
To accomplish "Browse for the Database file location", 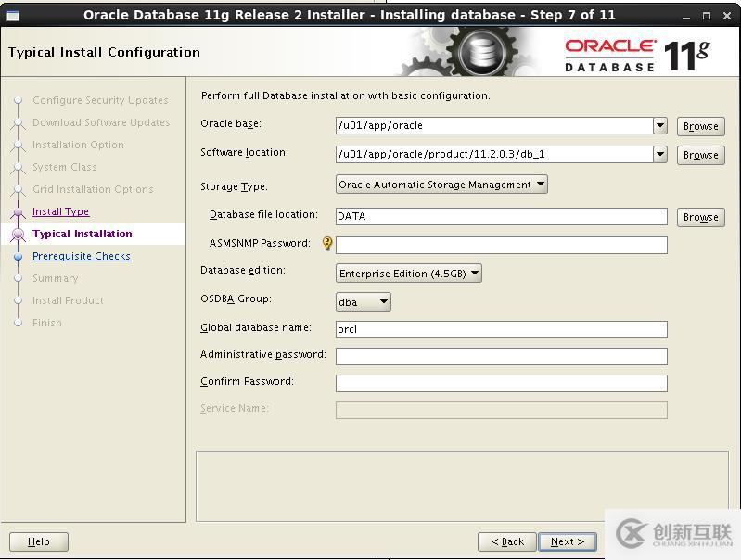I will point(700,217).
